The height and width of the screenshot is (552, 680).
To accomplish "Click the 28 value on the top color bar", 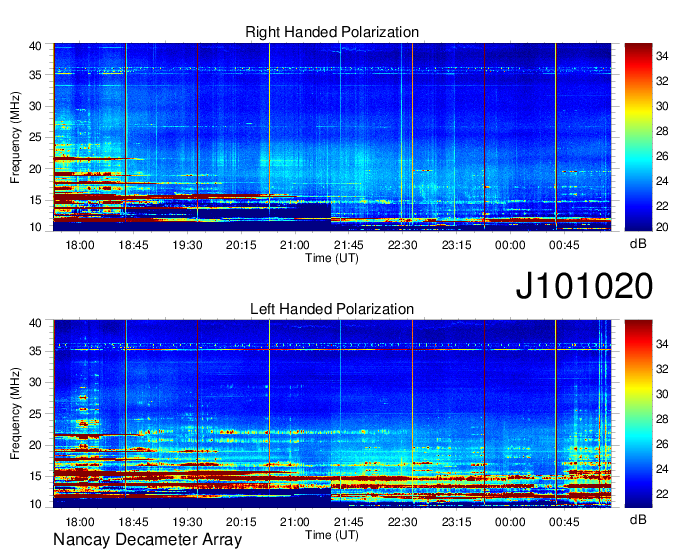I will coord(662,131).
